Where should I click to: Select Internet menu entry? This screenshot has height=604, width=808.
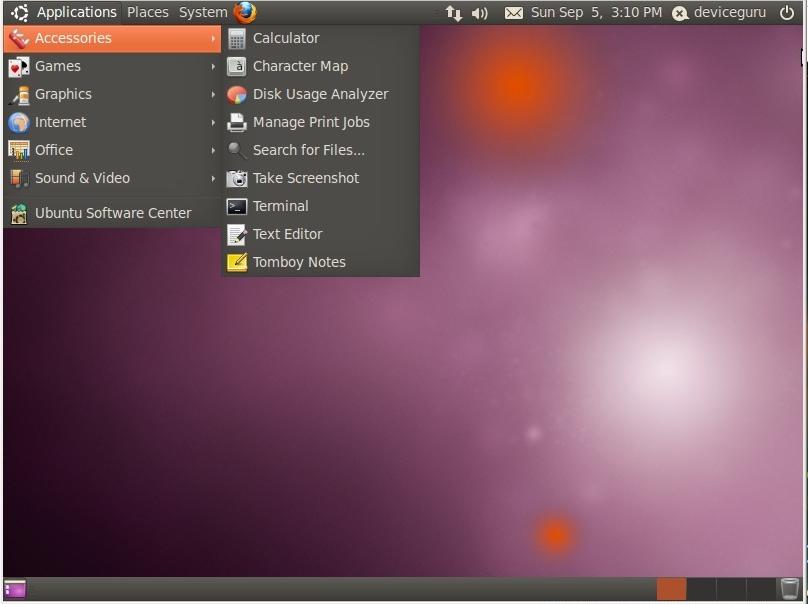112,122
